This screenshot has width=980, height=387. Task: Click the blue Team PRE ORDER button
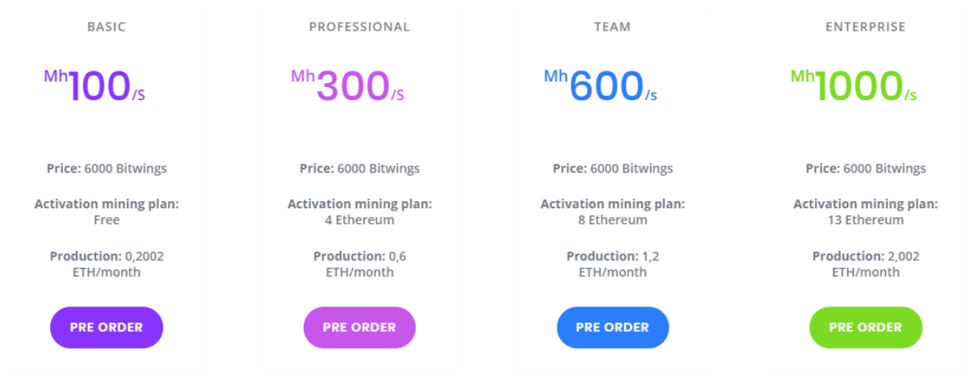613,327
